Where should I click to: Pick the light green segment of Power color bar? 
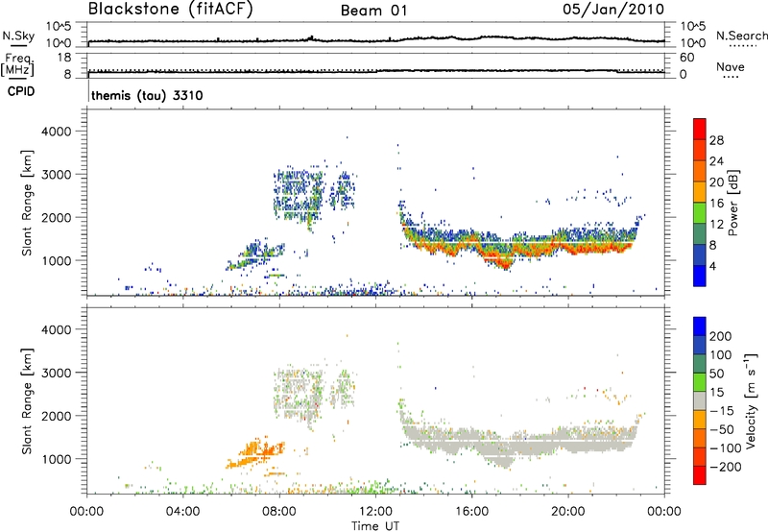tap(700, 212)
